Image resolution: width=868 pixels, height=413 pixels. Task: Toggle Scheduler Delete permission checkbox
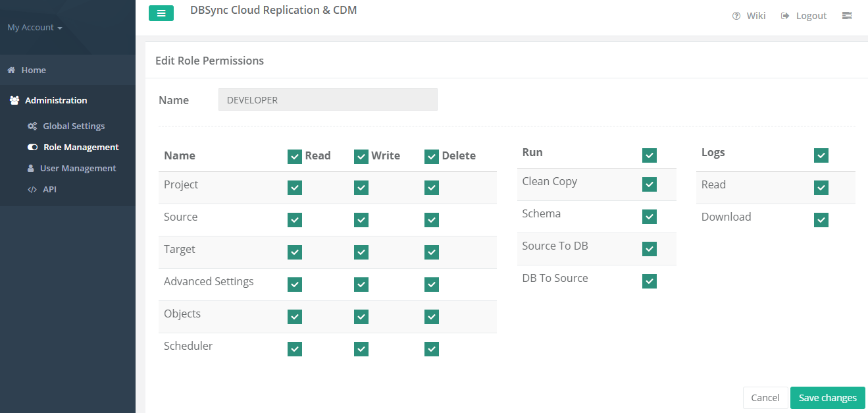432,349
